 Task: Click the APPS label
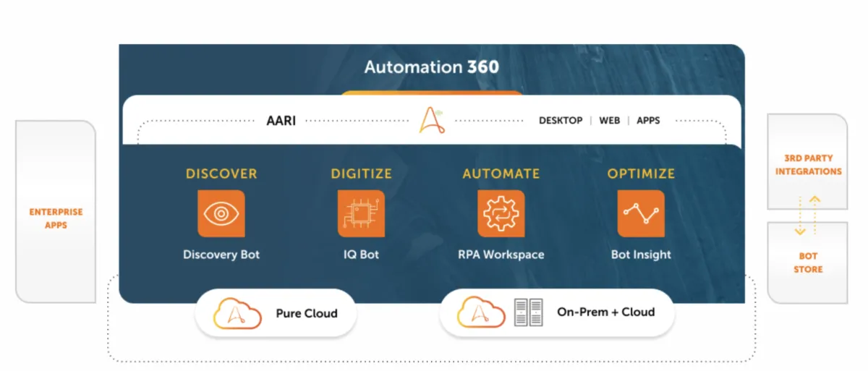tap(648, 121)
